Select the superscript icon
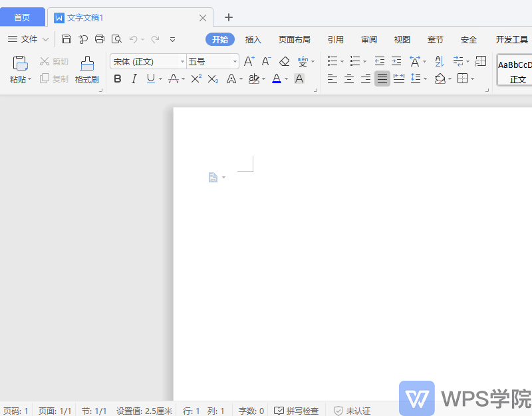532x416 pixels. point(196,79)
